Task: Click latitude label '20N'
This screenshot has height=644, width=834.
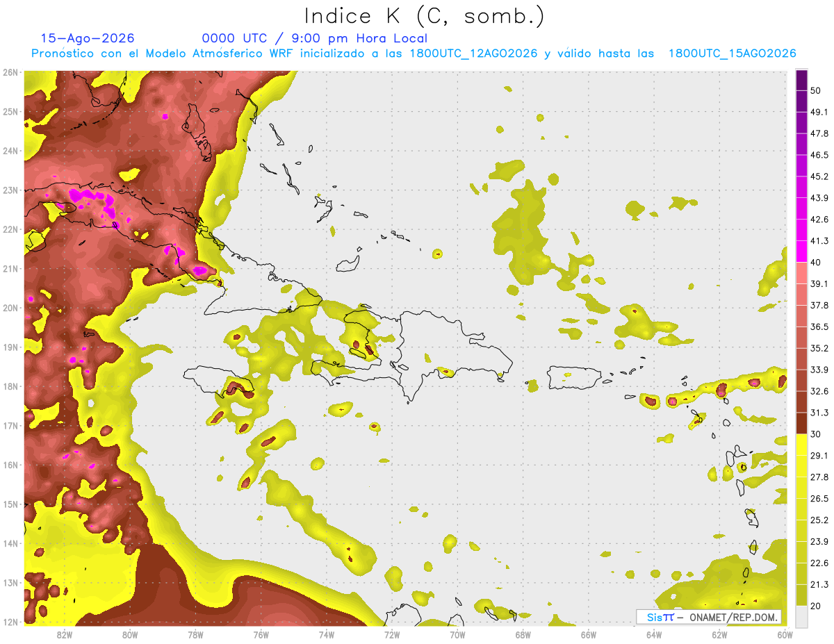Action: pos(10,308)
